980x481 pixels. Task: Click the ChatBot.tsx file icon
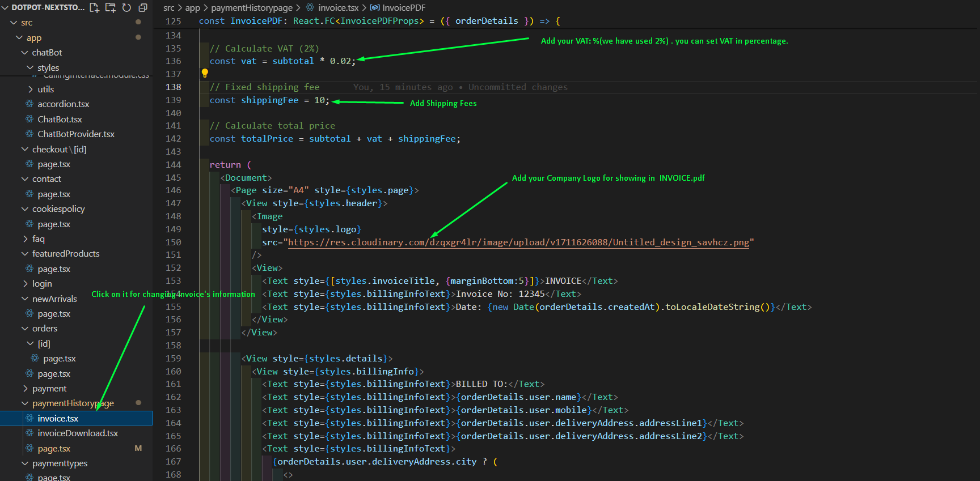coord(29,119)
